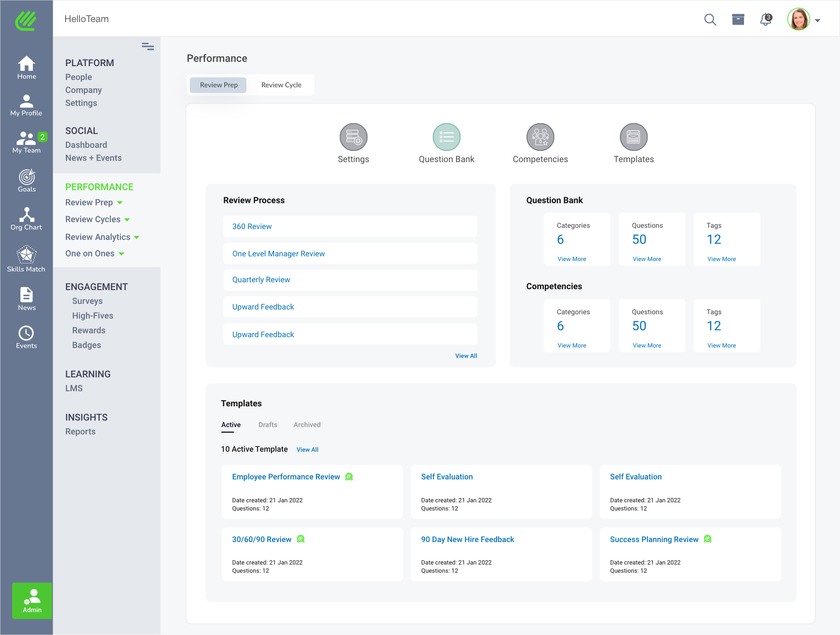Click View All beside 10 Active Template
Viewport: 840px width, 635px height.
(307, 450)
